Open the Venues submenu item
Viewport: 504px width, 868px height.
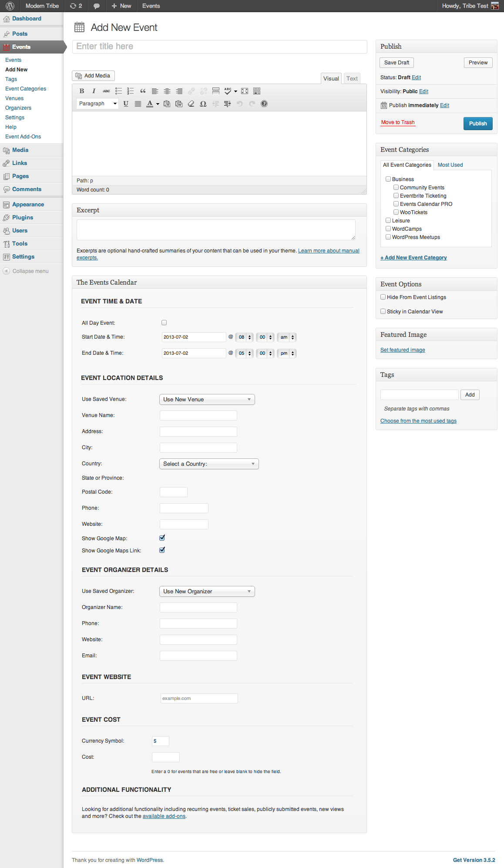[x=14, y=98]
